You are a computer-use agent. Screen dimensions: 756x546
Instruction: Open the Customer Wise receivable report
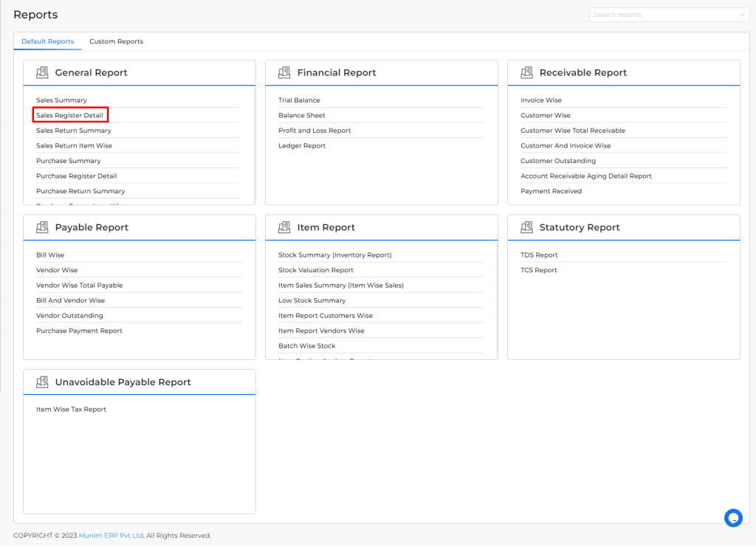pyautogui.click(x=546, y=115)
